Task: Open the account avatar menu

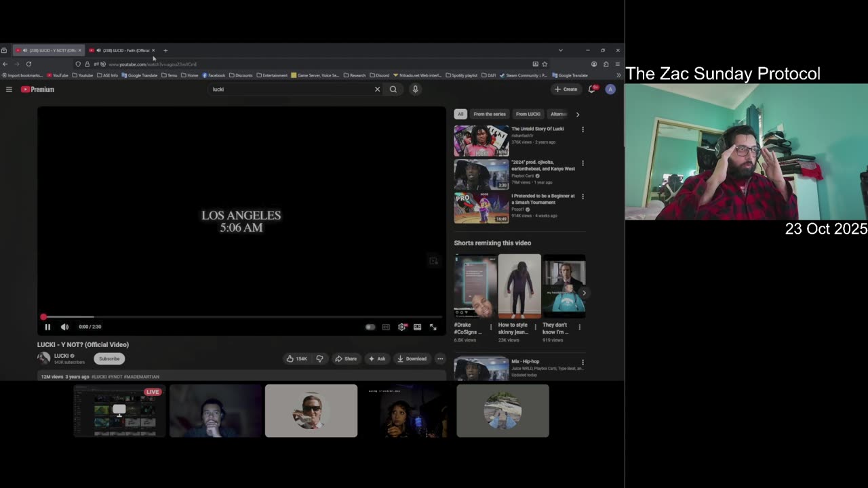Action: click(x=610, y=89)
